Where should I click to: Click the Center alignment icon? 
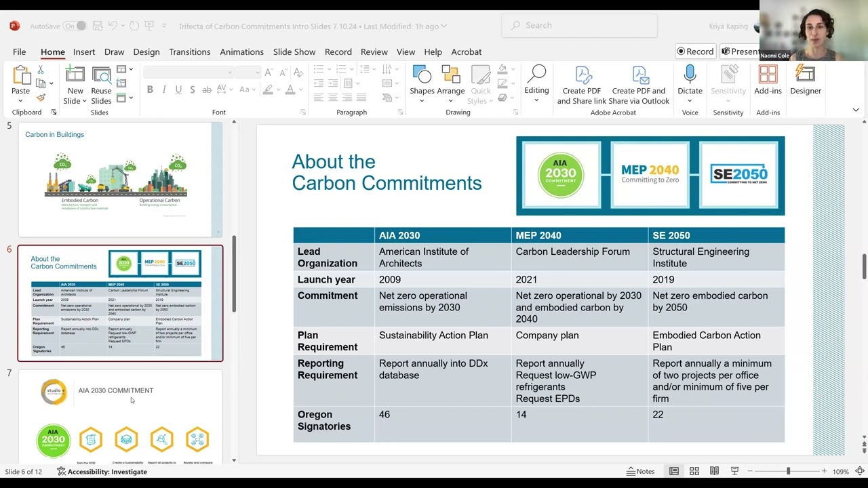(x=333, y=98)
